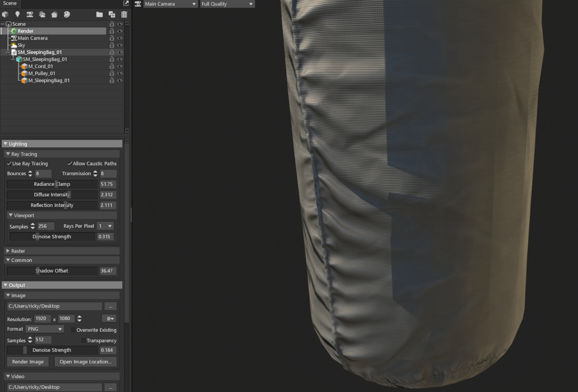
Task: Enable Transparency checkbox
Action: point(83,341)
